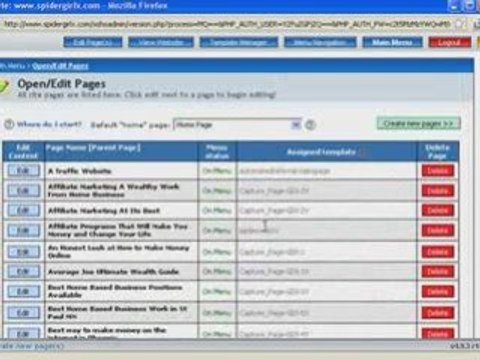Edit 'An Honest Look at How' page
Viewport: 480px width, 360px height.
point(23,252)
